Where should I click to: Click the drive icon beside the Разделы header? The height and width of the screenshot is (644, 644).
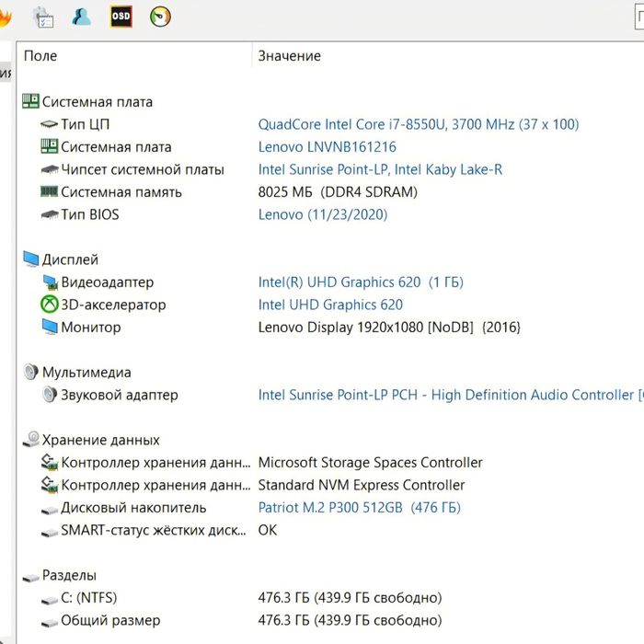[30, 579]
